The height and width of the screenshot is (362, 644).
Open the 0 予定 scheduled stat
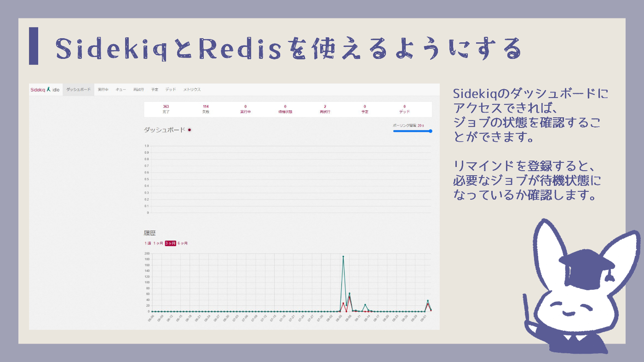(365, 109)
